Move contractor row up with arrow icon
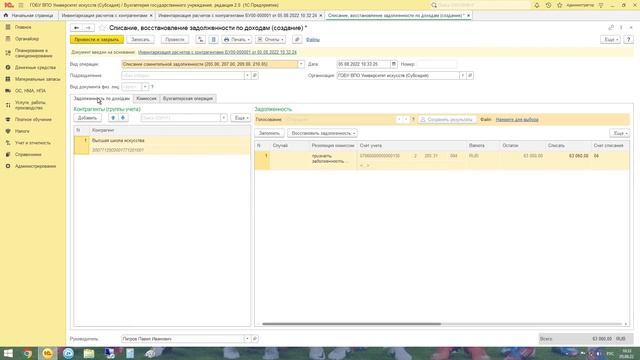 click(x=113, y=118)
